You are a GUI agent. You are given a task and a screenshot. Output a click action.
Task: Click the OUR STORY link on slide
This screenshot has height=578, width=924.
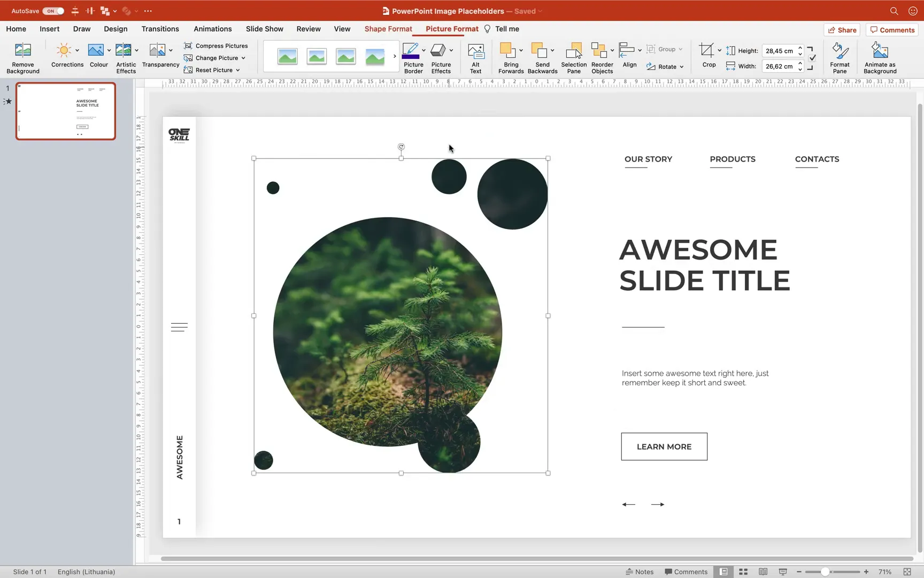click(648, 159)
